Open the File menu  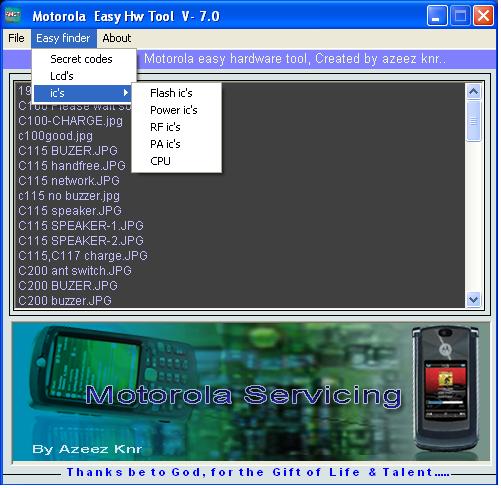16,38
